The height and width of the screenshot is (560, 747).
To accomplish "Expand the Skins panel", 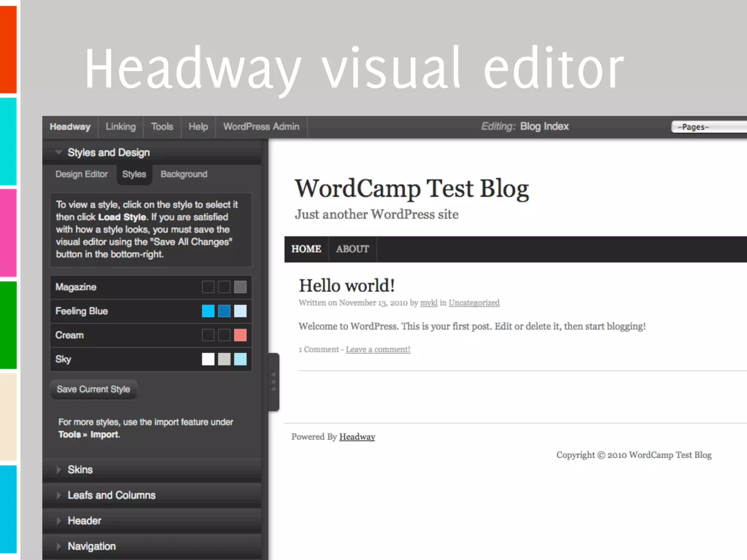I will click(152, 470).
